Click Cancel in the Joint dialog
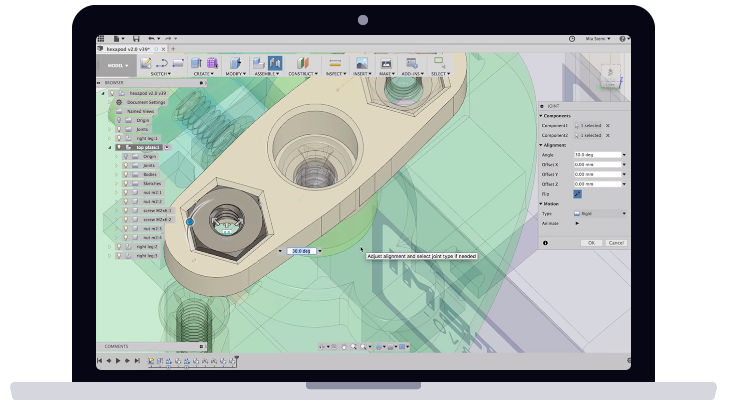The height and width of the screenshot is (407, 729). (616, 243)
